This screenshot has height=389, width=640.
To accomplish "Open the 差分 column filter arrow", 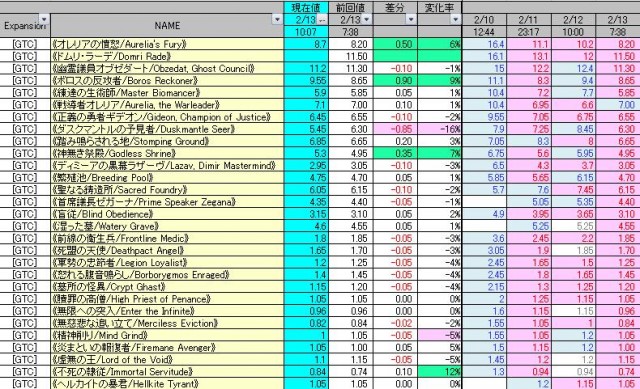I will (411, 19).
